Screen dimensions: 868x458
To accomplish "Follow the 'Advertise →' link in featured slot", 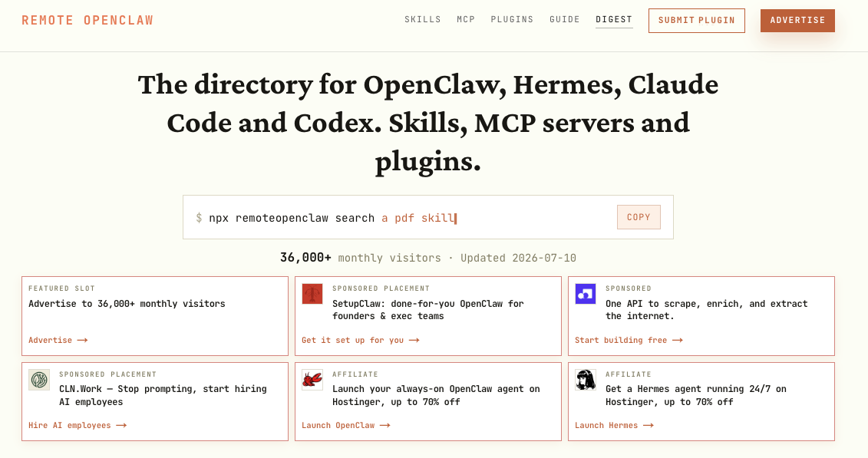I will click(58, 340).
